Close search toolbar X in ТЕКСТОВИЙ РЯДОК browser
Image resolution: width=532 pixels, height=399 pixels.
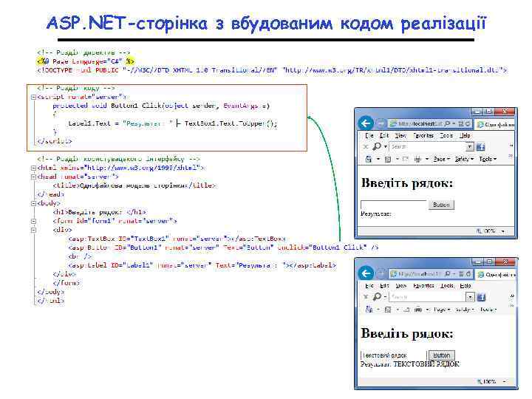[x=366, y=297]
